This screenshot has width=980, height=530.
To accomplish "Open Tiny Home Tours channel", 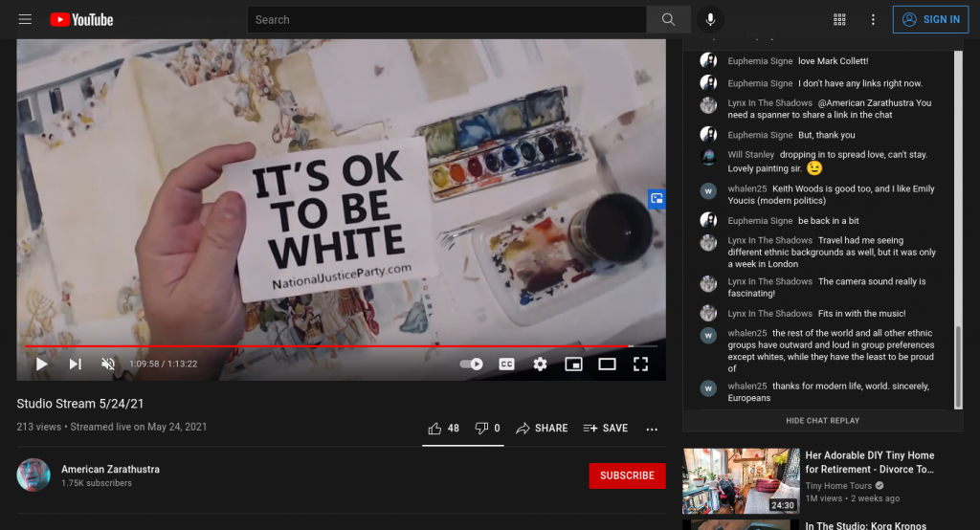I will point(838,486).
